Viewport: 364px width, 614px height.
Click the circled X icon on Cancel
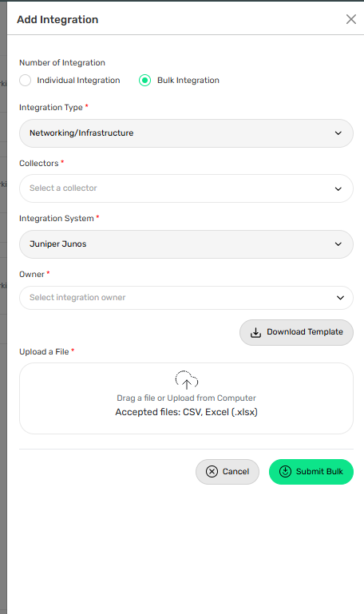pos(212,471)
